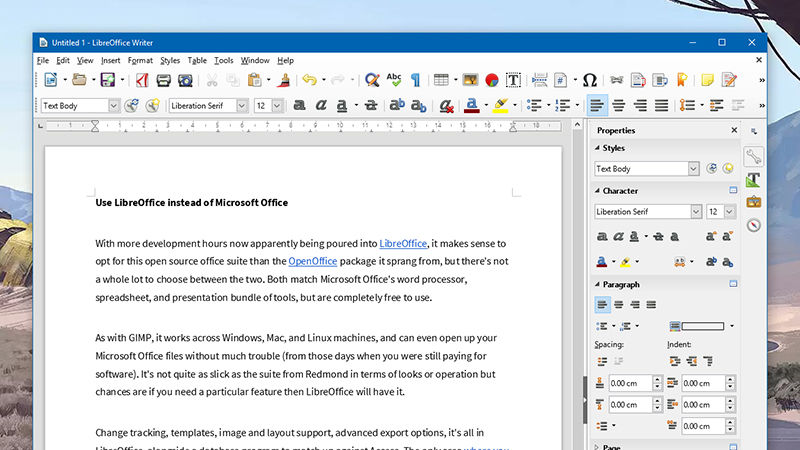
Task: Insert a comment sticky note
Action: pyautogui.click(x=707, y=80)
